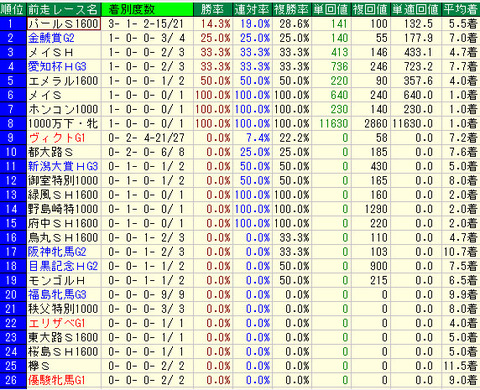This screenshot has width=480, height=390.
Task: Click the 複回値 column header
Action: (x=370, y=10)
